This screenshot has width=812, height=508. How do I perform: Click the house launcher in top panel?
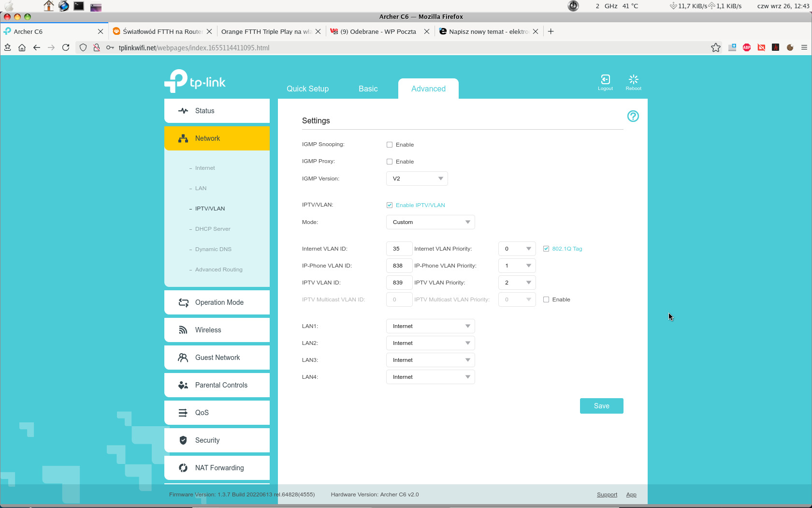pos(48,6)
